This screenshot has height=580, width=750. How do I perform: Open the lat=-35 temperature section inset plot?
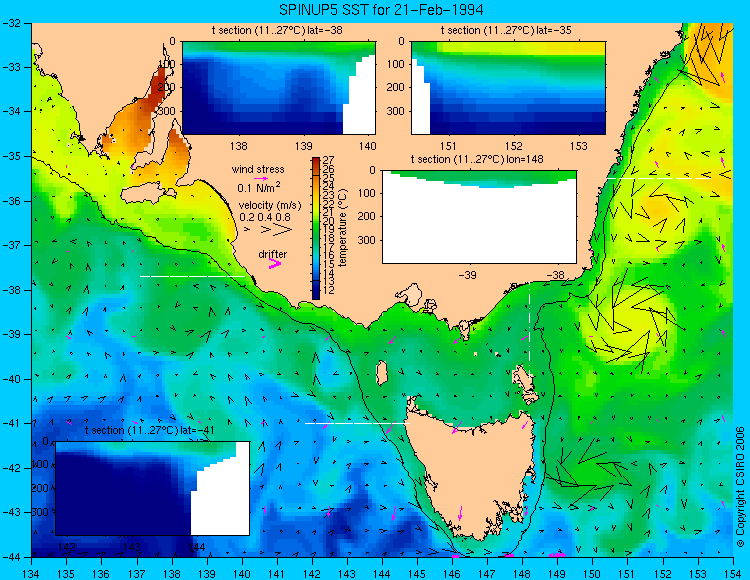point(508,88)
